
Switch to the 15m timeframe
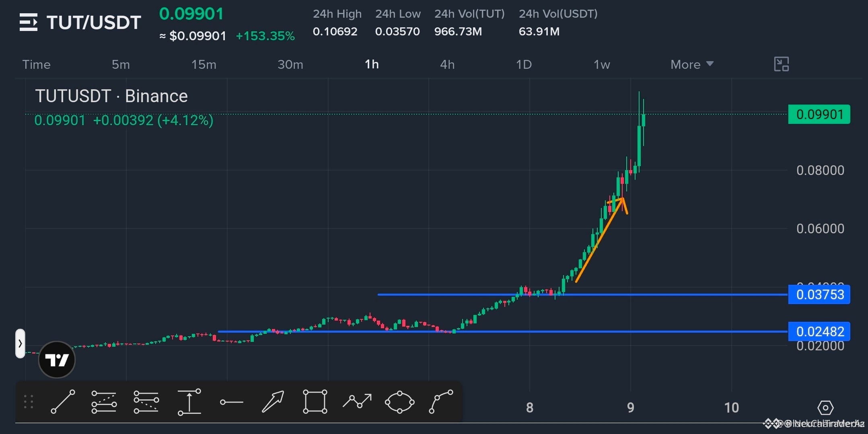[204, 64]
